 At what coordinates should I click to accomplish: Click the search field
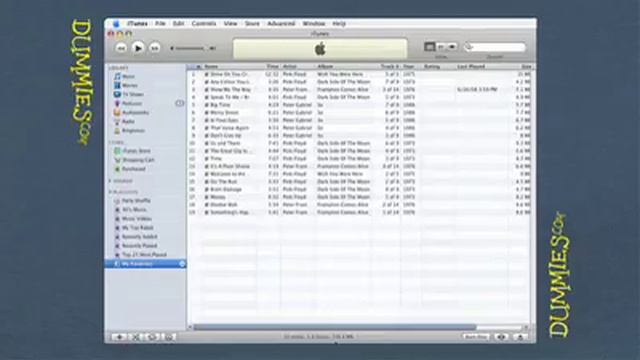coord(495,47)
